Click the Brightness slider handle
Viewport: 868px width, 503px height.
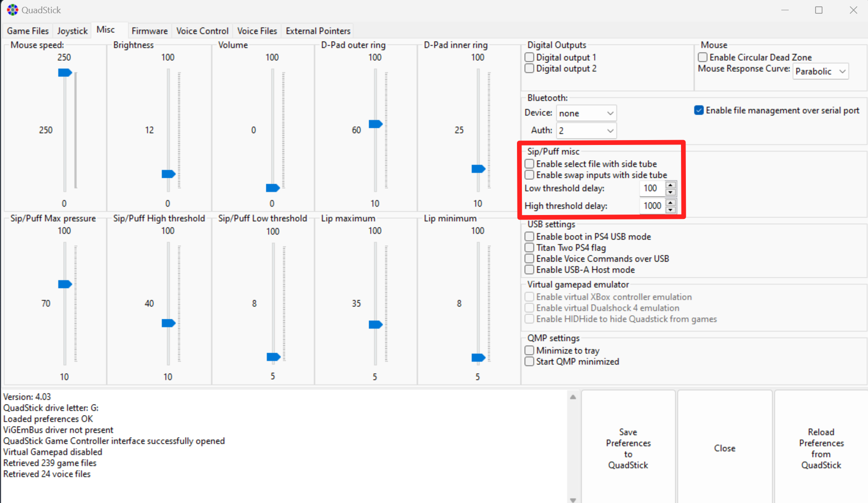pos(168,174)
